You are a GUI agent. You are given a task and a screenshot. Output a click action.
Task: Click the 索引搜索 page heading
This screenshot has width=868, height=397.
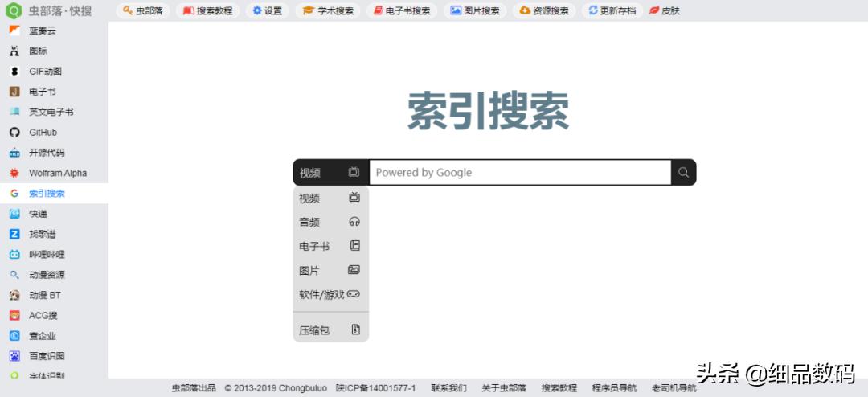click(489, 111)
